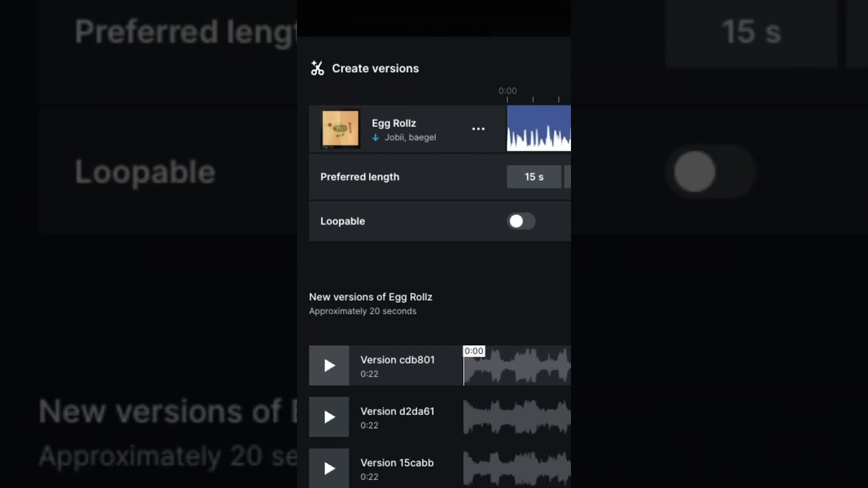Click the Approximately 20 seconds text

pyautogui.click(x=363, y=311)
